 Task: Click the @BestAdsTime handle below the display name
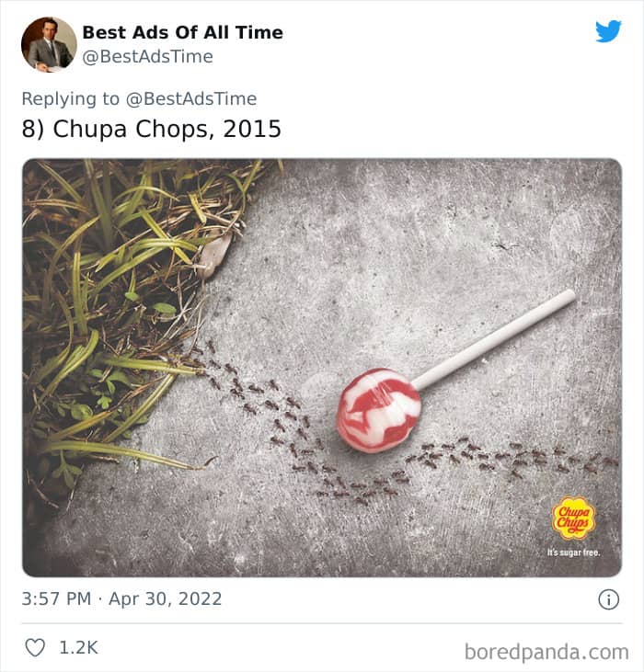[147, 57]
